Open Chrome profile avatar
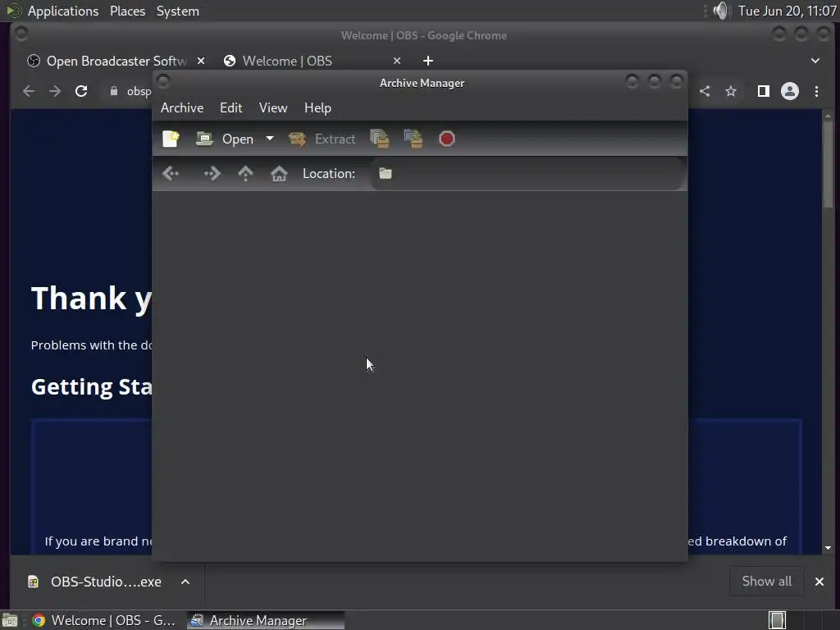The image size is (840, 630). point(790,91)
